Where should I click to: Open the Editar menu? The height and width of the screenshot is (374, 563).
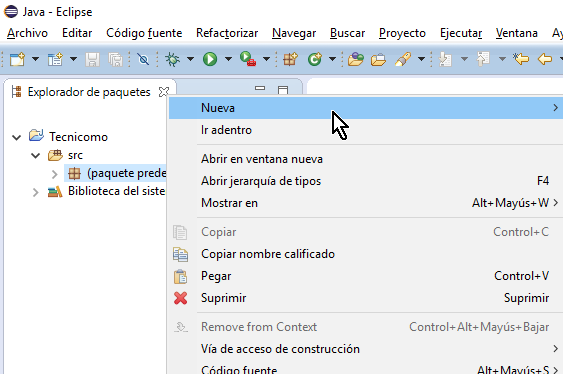77,33
